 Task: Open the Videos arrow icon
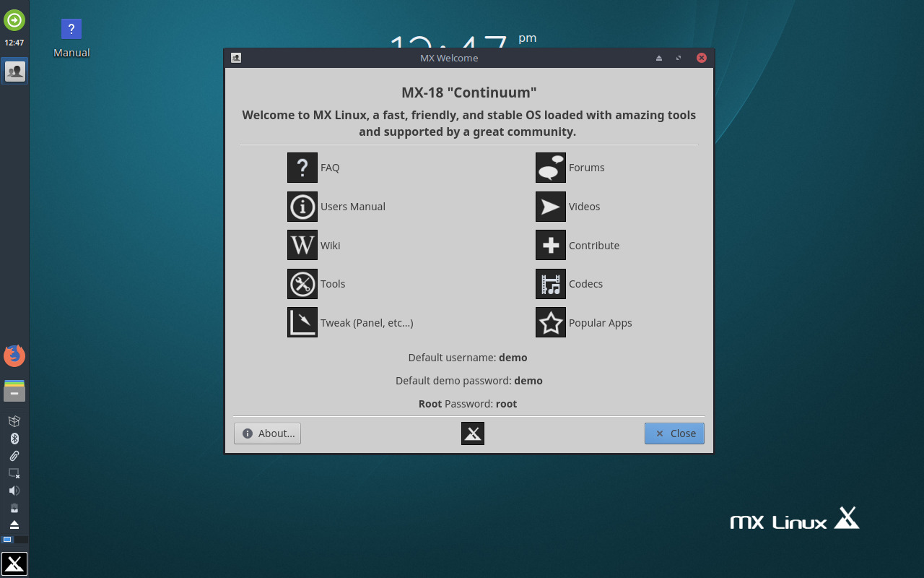click(x=551, y=207)
